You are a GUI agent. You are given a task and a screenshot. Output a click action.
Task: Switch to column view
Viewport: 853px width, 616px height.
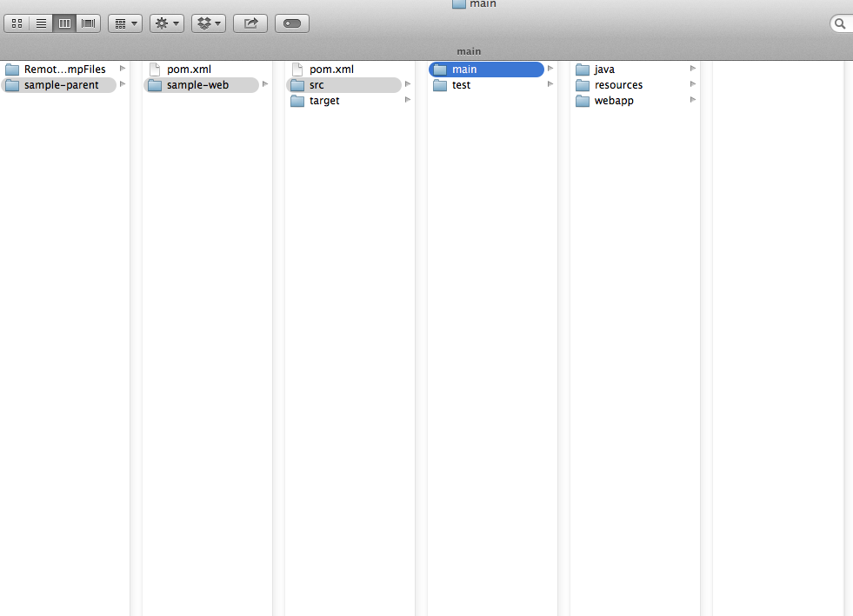(64, 23)
